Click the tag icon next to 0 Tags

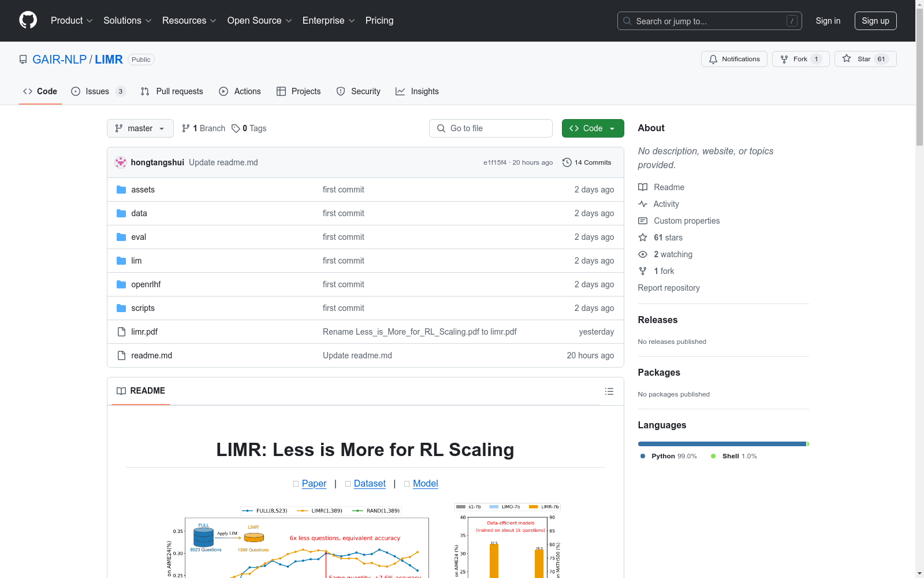(x=236, y=128)
